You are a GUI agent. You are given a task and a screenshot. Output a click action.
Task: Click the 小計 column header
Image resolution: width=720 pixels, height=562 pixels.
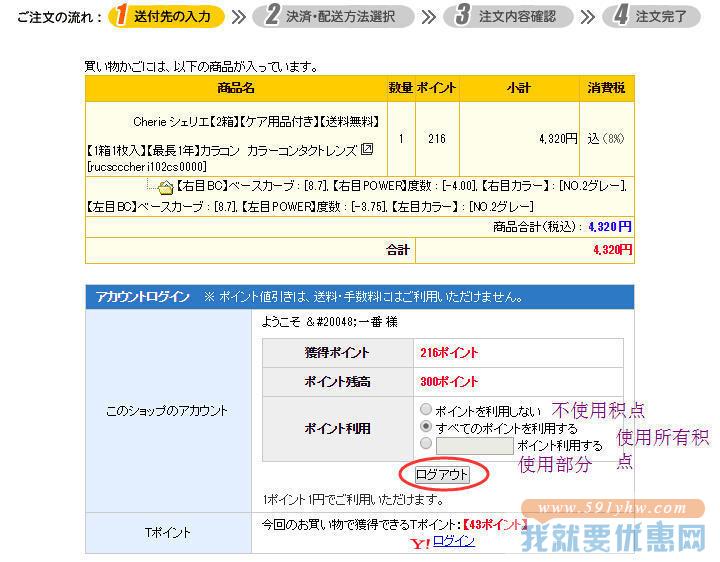pos(519,88)
